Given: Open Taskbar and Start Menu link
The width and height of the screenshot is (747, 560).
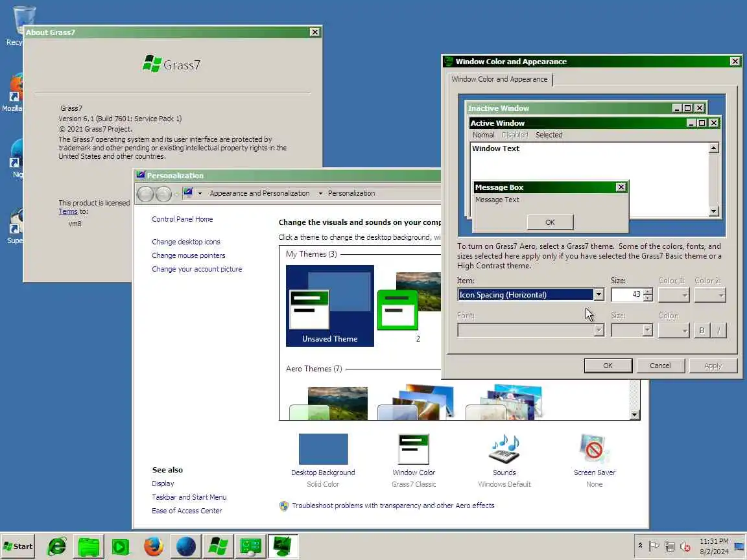Looking at the screenshot, I should click(x=189, y=497).
